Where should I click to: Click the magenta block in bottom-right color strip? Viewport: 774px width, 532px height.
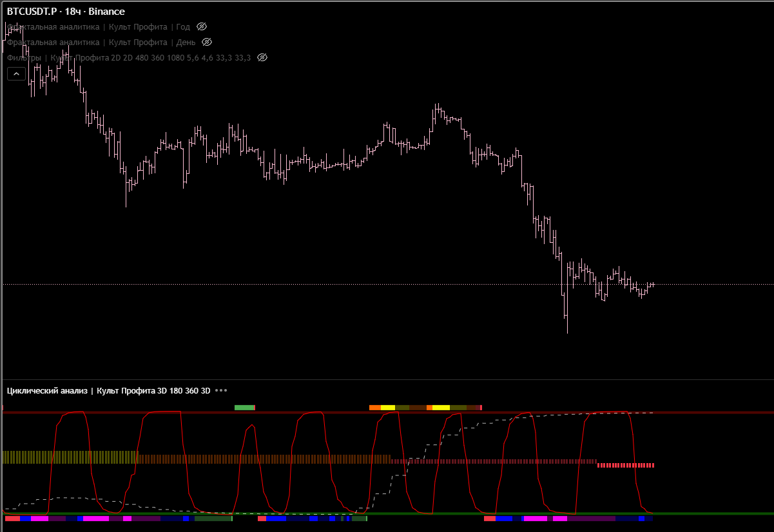click(535, 518)
